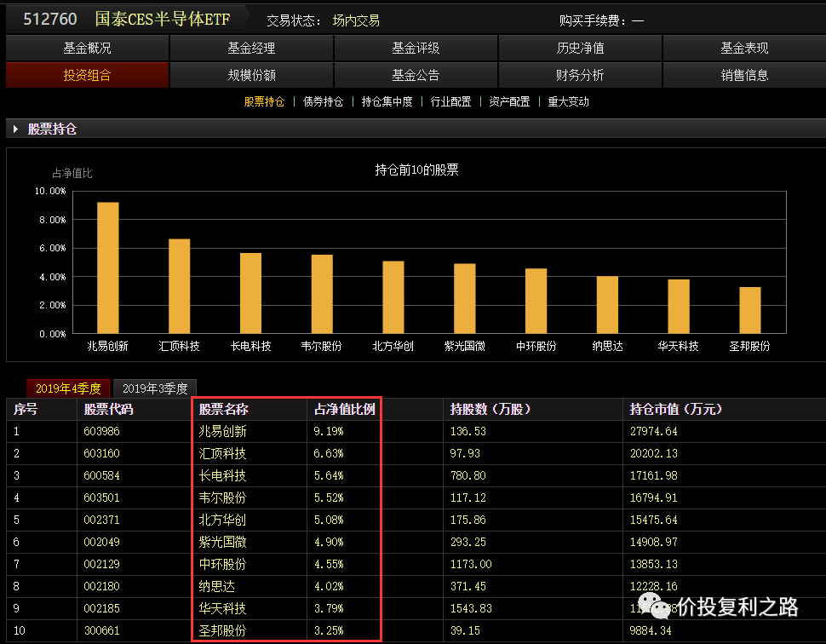Click the 汇顶科技 bar in chart

tap(179, 286)
